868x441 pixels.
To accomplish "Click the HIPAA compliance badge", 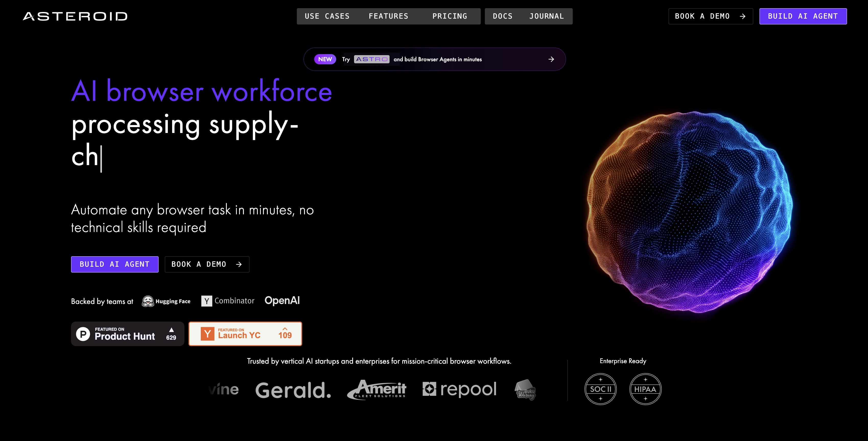I will [645, 389].
